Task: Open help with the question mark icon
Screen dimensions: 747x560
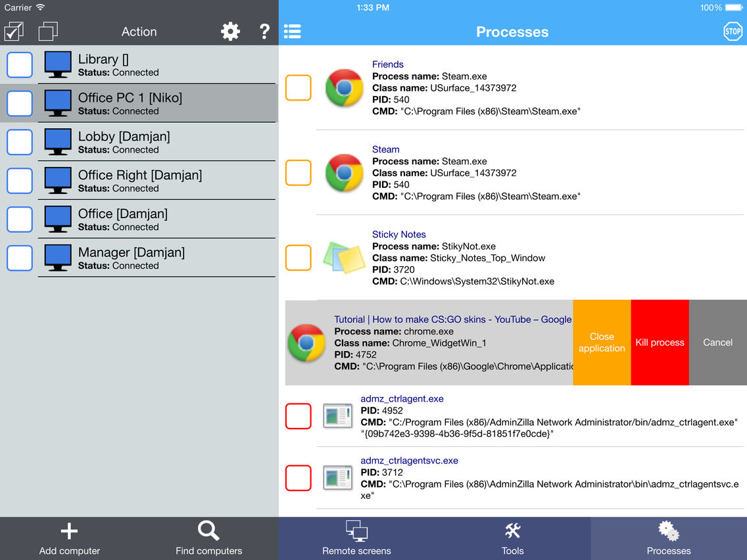Action: 264,32
